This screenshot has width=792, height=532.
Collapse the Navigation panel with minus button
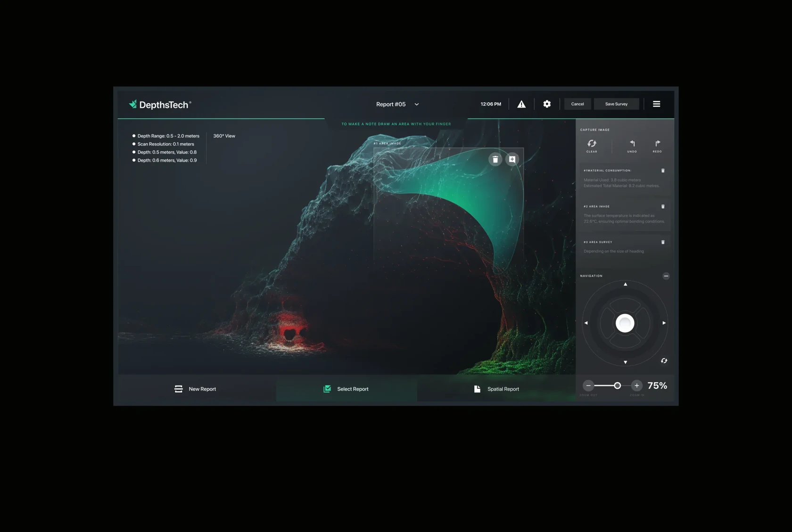click(666, 276)
